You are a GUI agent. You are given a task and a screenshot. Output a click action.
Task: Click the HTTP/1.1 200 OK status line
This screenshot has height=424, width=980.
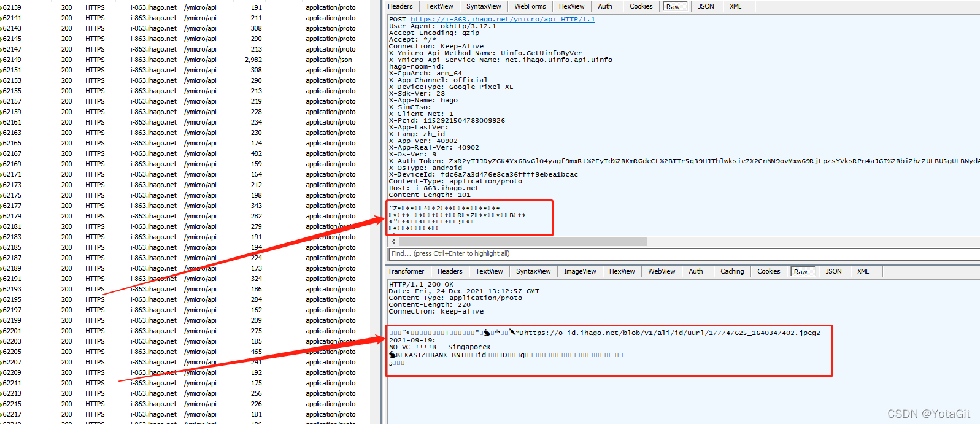coord(421,284)
